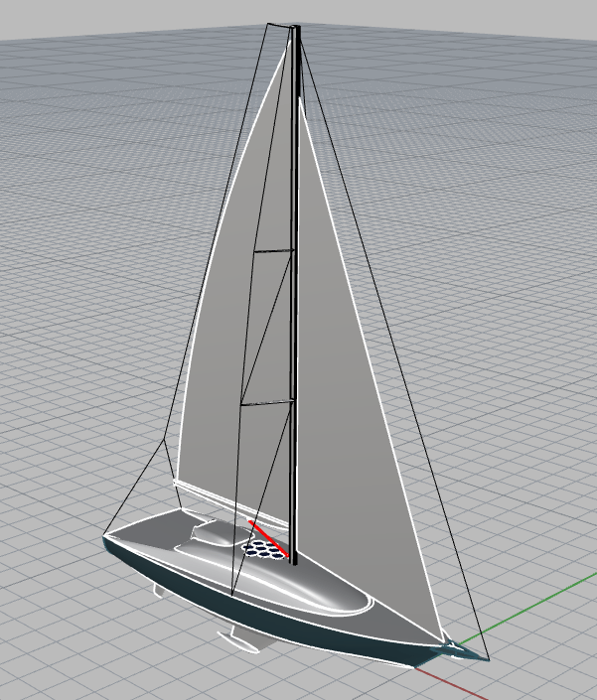Select the lower spreader on the mast
This screenshot has height=700, width=597.
266,403
